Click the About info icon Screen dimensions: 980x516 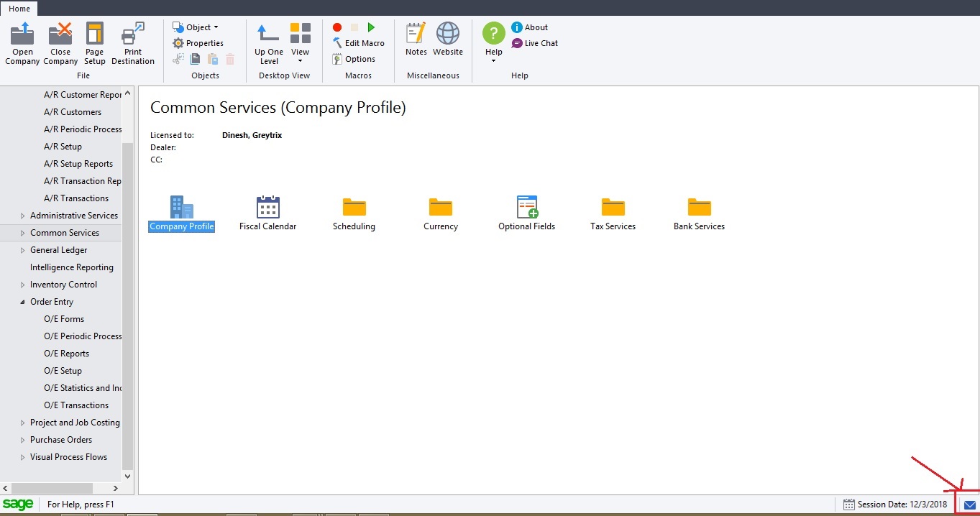coord(517,27)
